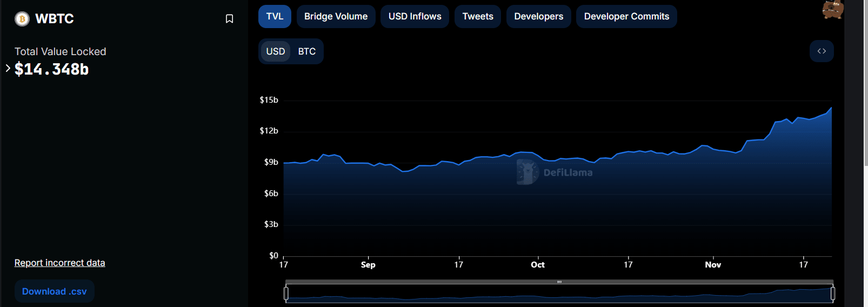Switch chart denomination to BTC
This screenshot has width=868, height=307.
coord(307,51)
